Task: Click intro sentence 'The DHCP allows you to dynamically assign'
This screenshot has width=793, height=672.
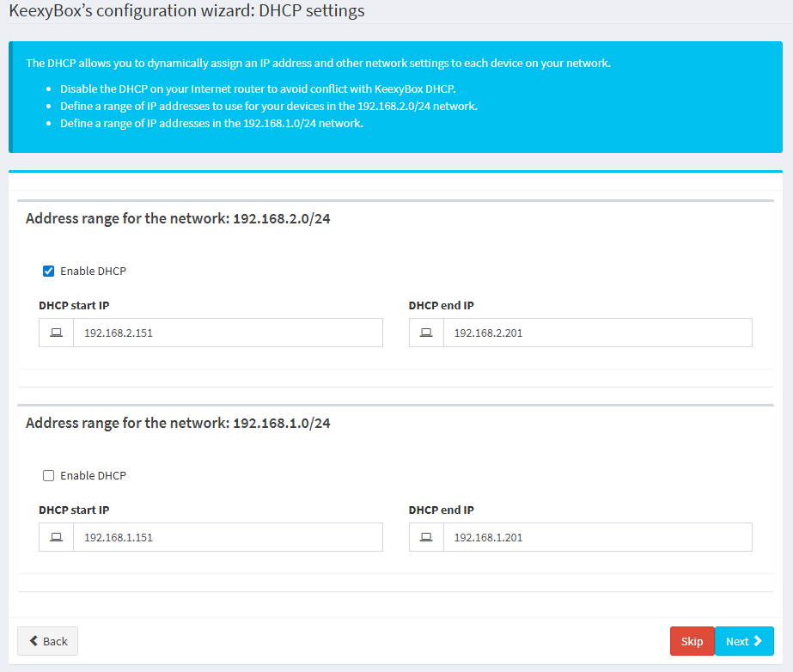Action: pyautogui.click(x=318, y=64)
